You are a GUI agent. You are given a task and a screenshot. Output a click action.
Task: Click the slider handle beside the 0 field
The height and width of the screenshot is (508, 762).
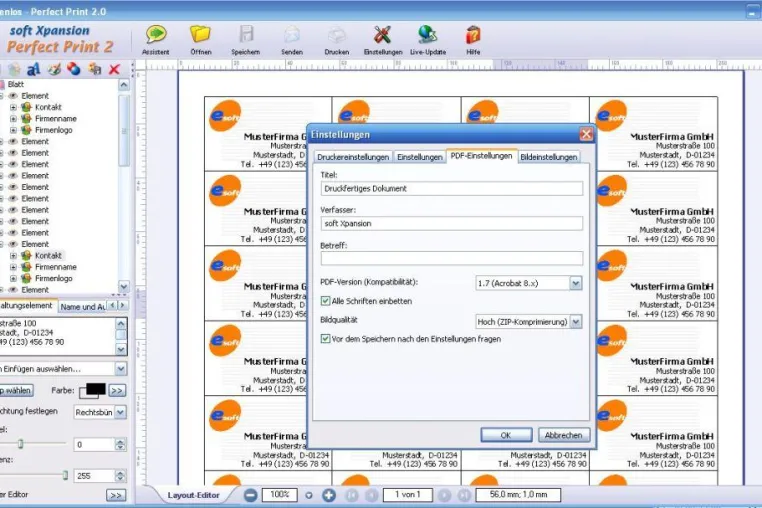click(x=20, y=444)
